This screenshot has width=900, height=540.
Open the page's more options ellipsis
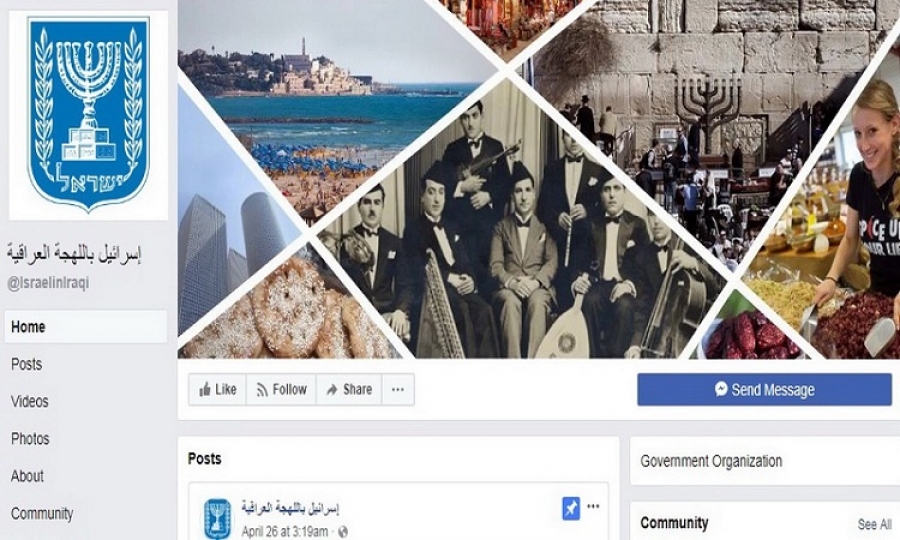(398, 390)
